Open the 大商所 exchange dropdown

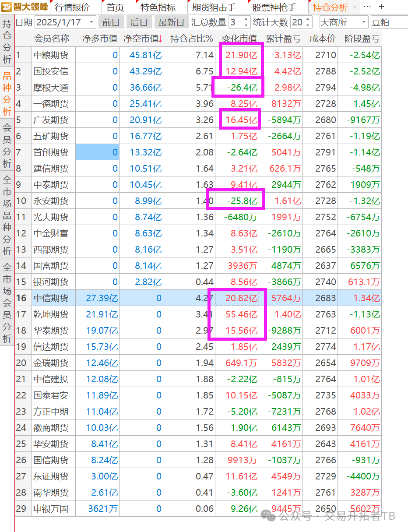344,22
